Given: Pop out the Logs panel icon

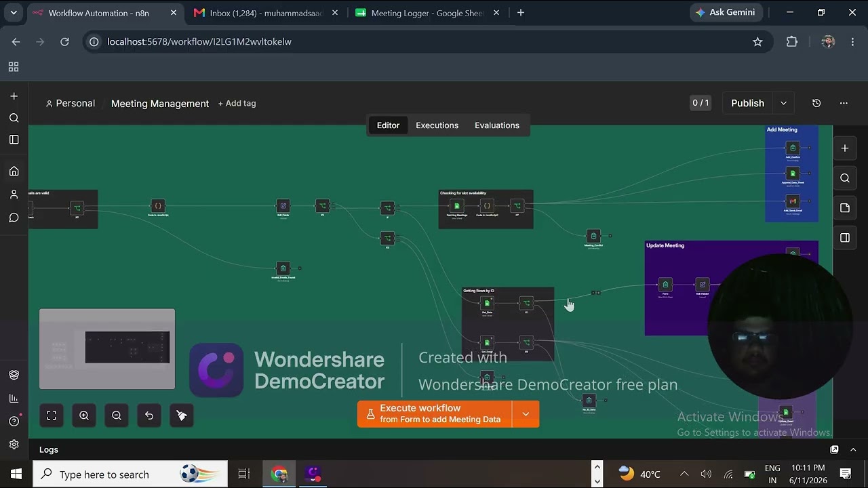Looking at the screenshot, I should 834,449.
